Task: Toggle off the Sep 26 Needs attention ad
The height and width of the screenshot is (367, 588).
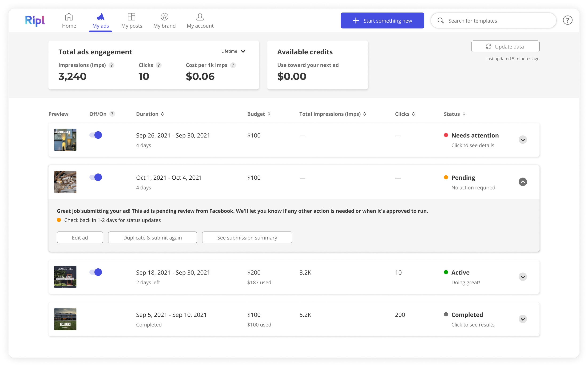Action: coord(95,135)
